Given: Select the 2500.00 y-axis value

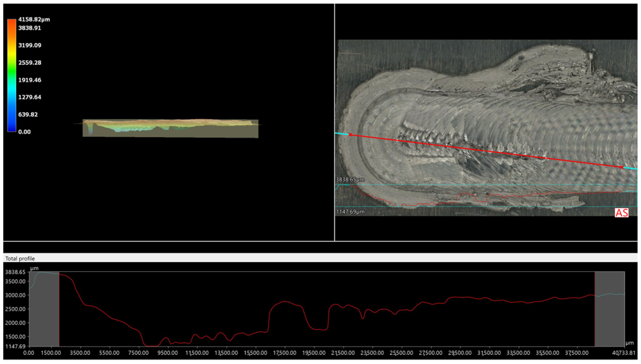Looking at the screenshot, I should click(x=15, y=309).
